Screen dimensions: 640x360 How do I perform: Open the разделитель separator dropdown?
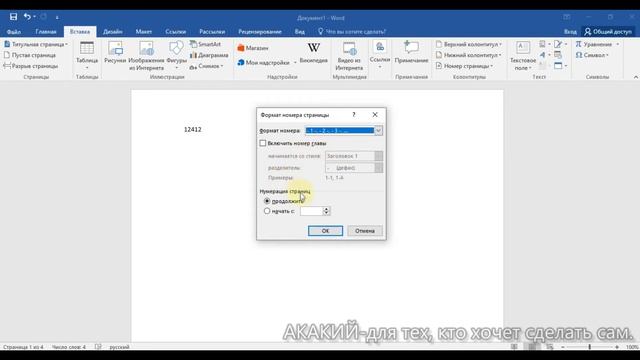pyautogui.click(x=378, y=168)
